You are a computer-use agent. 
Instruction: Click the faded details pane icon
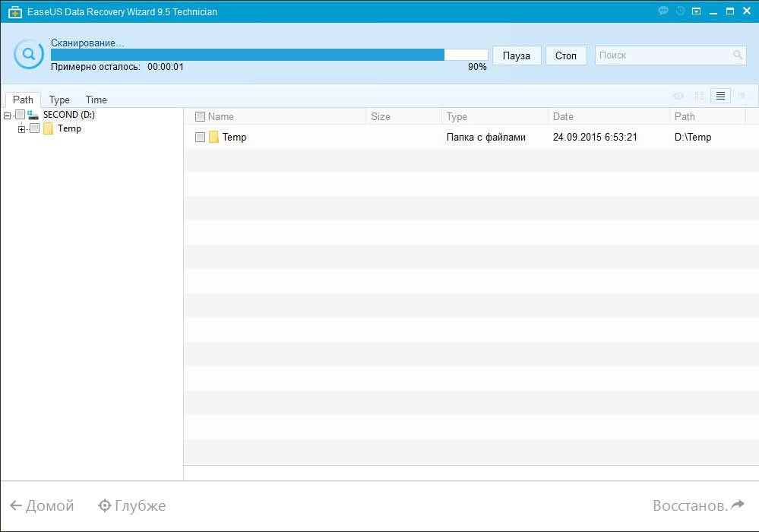[x=742, y=96]
